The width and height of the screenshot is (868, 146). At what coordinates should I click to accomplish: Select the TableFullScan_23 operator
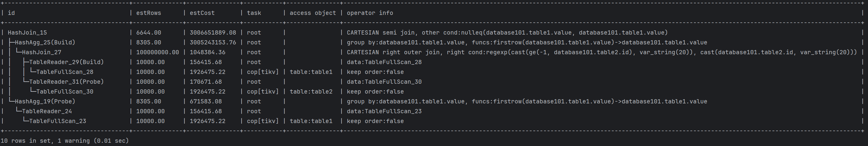(58, 121)
